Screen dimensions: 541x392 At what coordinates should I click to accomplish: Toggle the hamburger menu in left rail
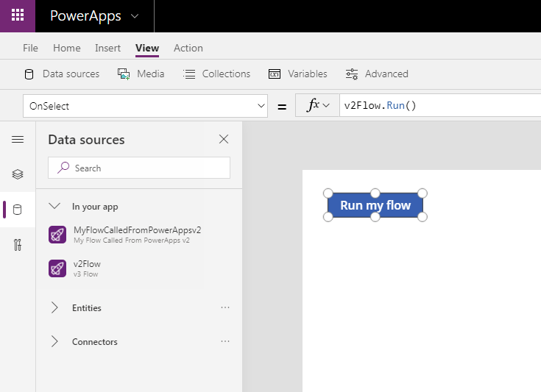click(x=18, y=139)
